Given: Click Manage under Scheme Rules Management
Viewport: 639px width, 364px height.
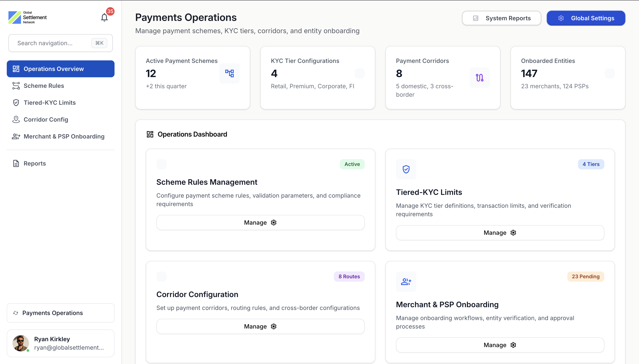Looking at the screenshot, I should coord(260,223).
